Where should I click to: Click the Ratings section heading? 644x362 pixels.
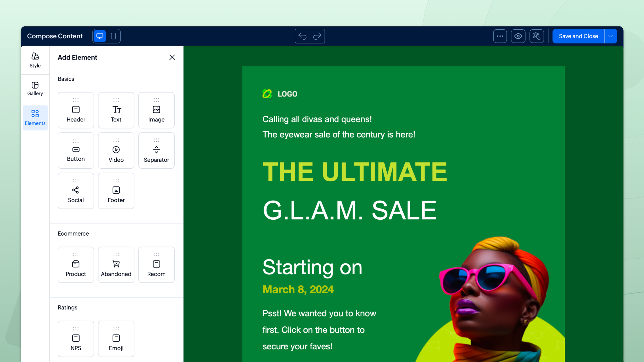pos(67,307)
